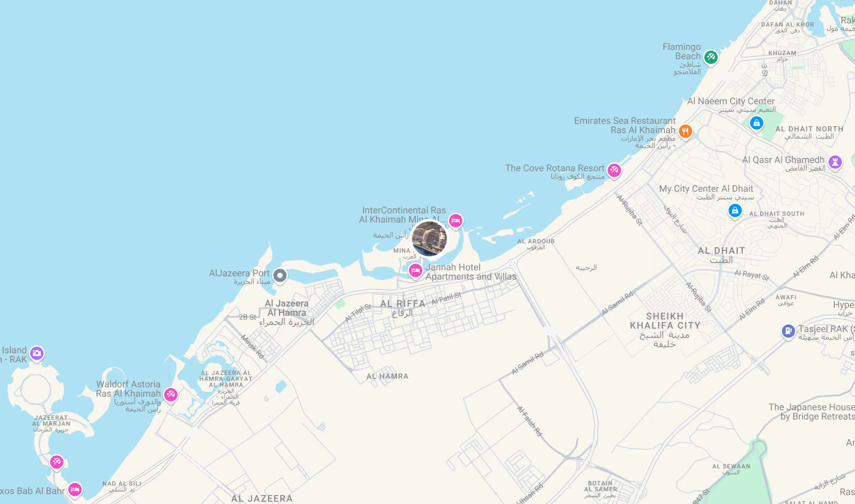
Task: Open Rixos Bab Al Bahr hotel pin
Action: 75,490
